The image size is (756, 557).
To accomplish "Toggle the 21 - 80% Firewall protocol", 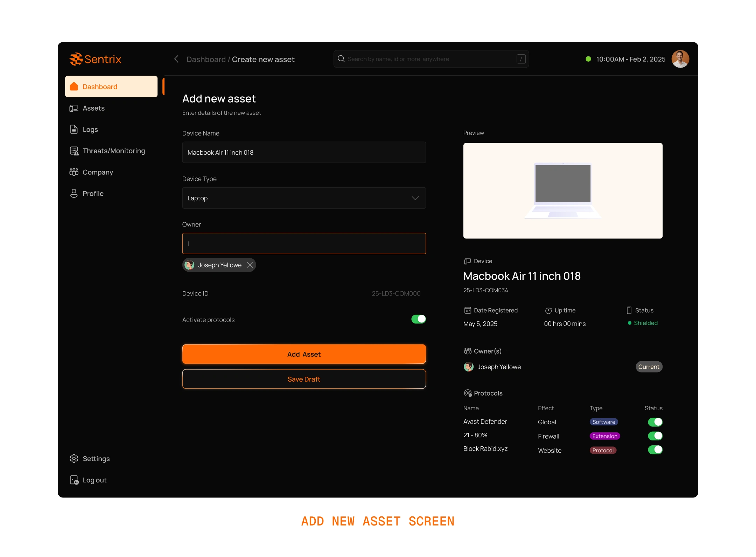I will tap(655, 436).
